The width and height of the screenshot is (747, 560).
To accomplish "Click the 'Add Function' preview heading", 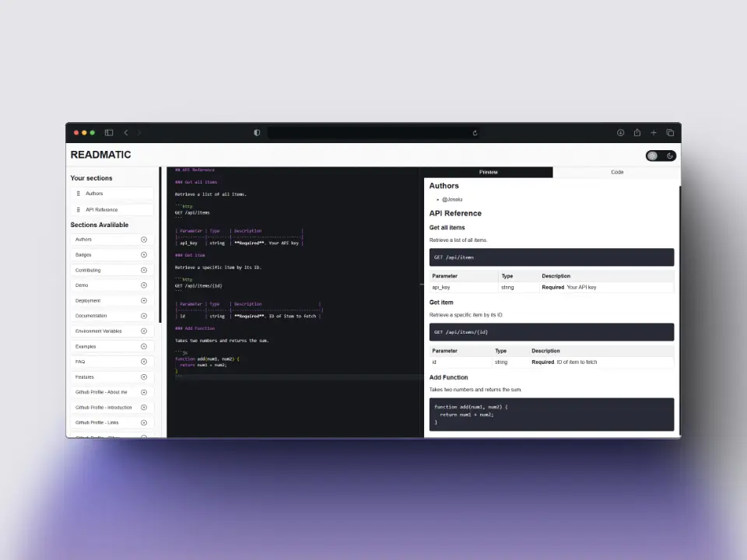I will click(x=448, y=377).
